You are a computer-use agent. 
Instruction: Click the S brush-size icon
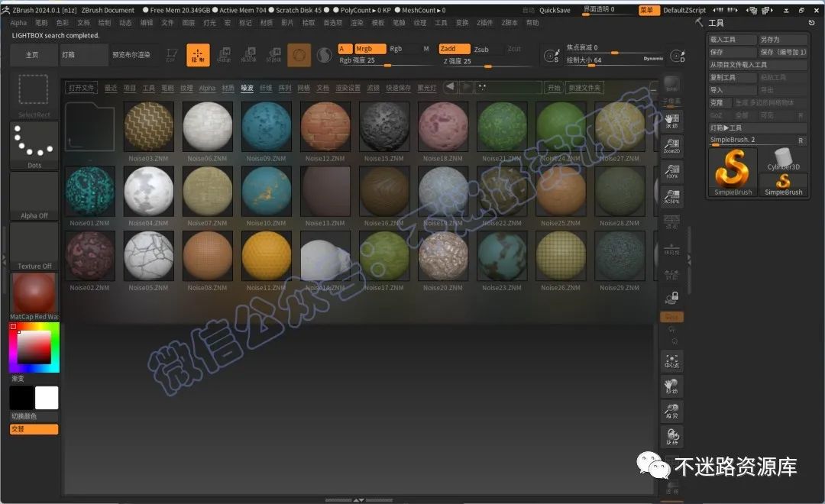pos(551,56)
